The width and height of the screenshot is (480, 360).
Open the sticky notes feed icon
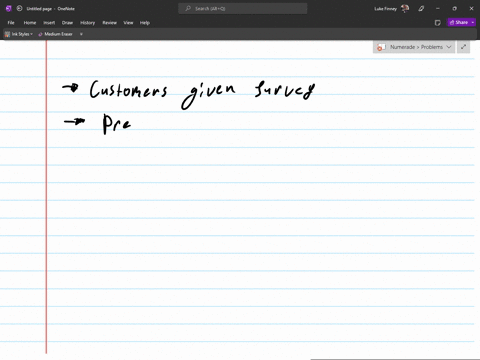click(438, 23)
